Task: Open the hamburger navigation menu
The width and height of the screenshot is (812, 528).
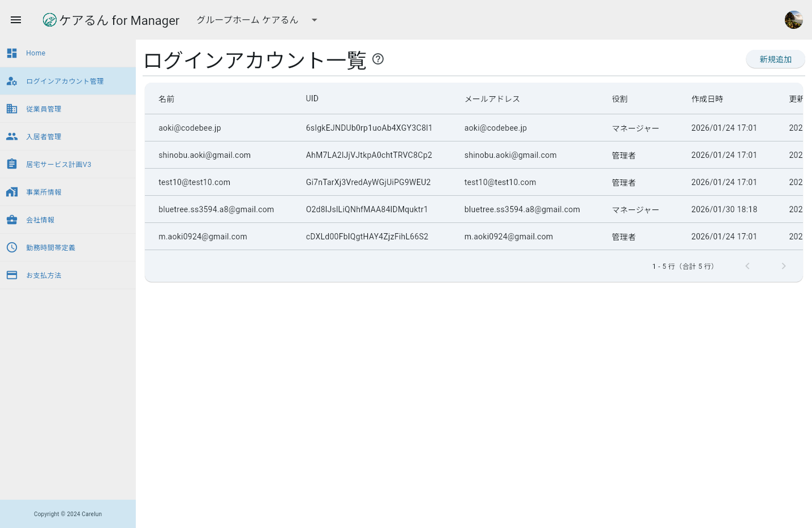Action: click(x=16, y=20)
